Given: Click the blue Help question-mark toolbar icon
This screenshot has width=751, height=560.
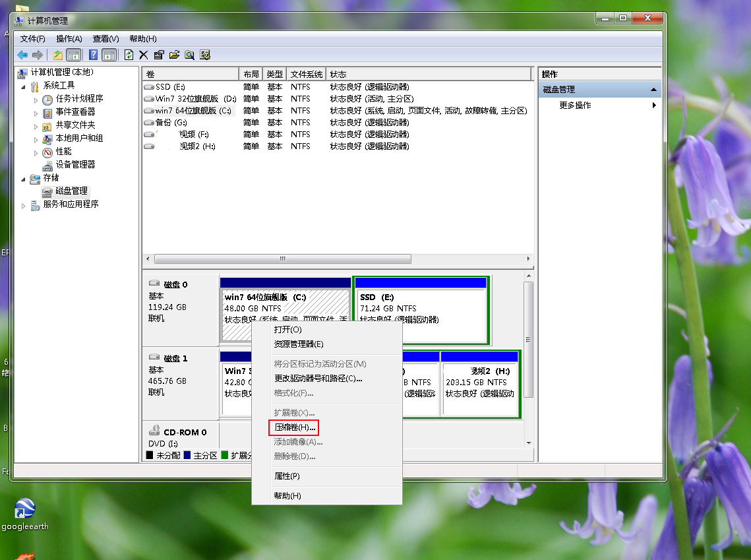Looking at the screenshot, I should tap(94, 55).
